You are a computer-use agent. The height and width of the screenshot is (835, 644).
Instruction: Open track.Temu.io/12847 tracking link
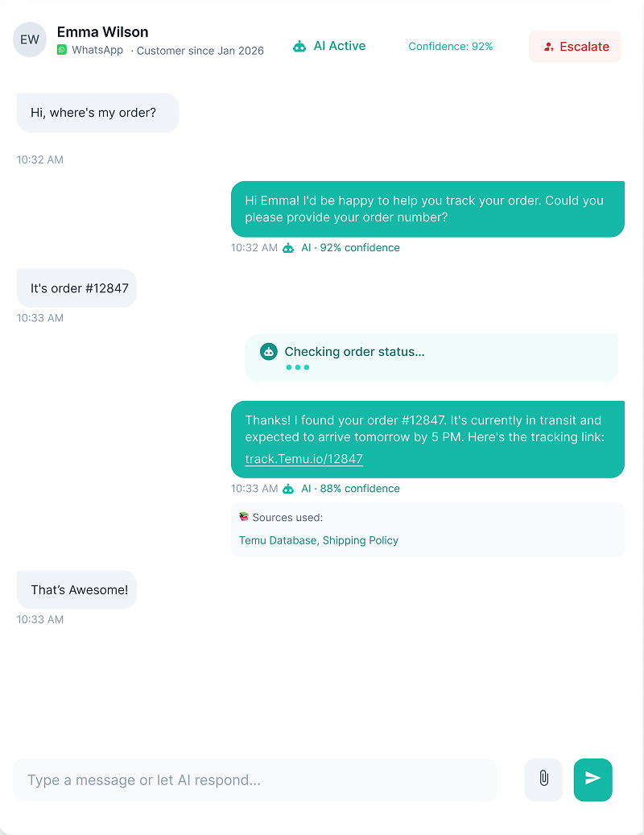[304, 459]
